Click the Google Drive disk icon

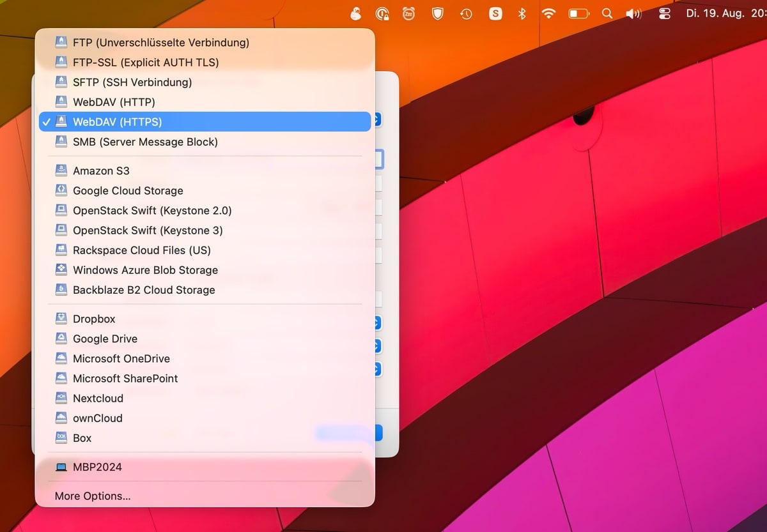(x=61, y=338)
